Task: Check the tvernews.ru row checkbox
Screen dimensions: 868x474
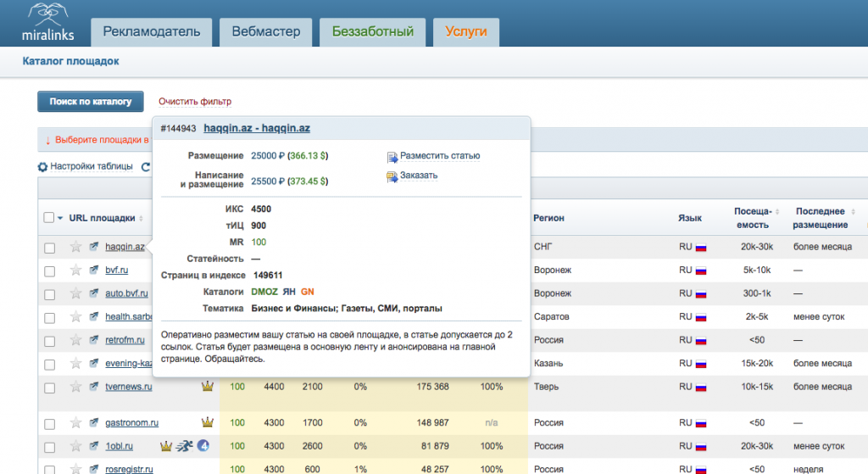Action: pyautogui.click(x=50, y=388)
